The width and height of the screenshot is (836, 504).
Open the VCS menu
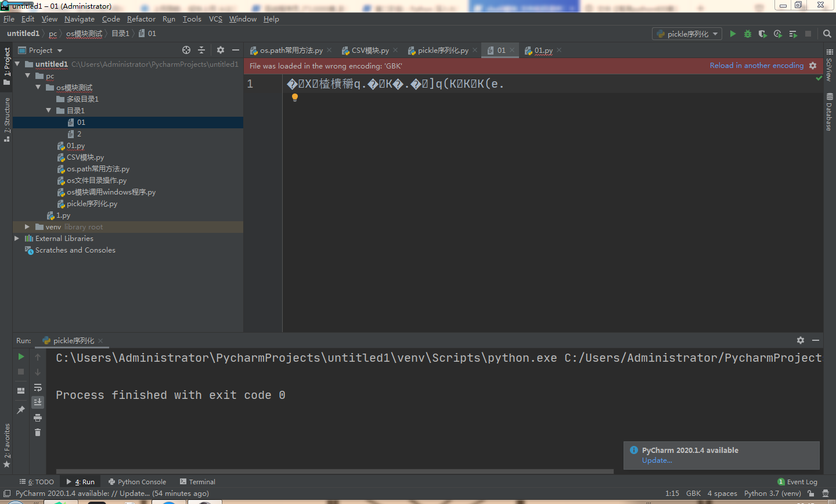click(x=215, y=19)
